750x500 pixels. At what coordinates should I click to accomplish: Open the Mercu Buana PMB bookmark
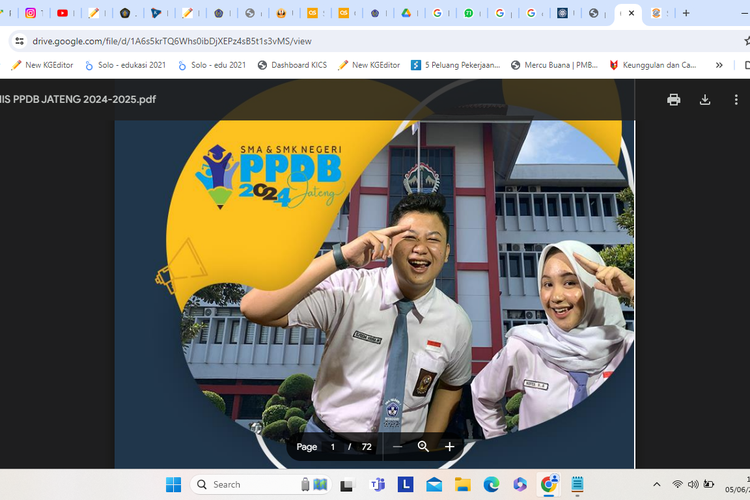coord(554,65)
